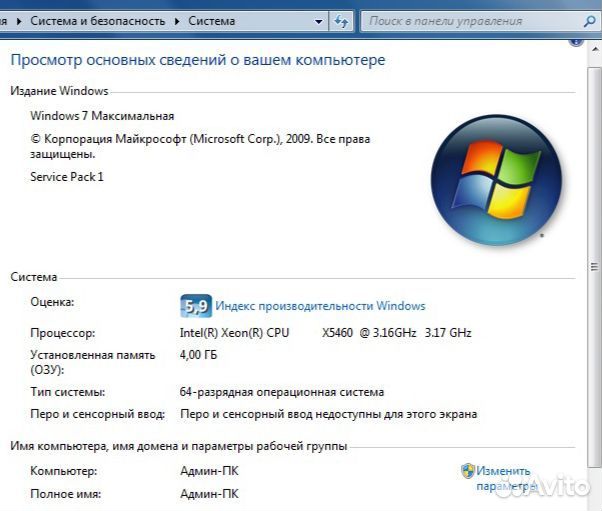
Task: Open help via the blue question mark icon
Action: pos(576,41)
